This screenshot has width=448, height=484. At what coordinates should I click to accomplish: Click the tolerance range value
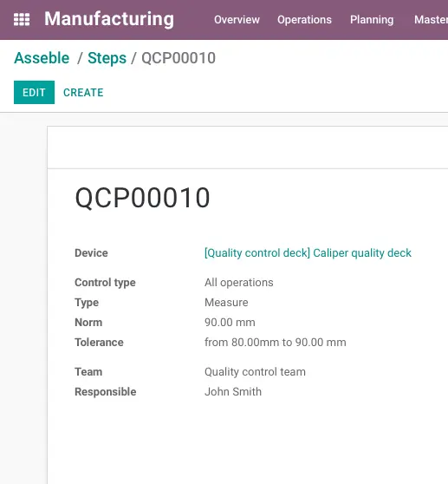pyautogui.click(x=276, y=343)
